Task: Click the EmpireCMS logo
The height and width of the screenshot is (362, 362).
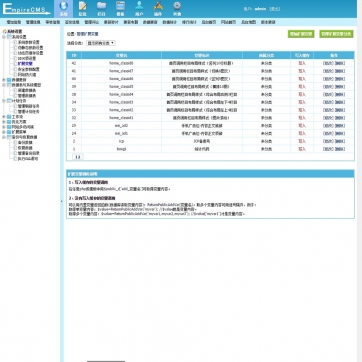Action: [27, 9]
